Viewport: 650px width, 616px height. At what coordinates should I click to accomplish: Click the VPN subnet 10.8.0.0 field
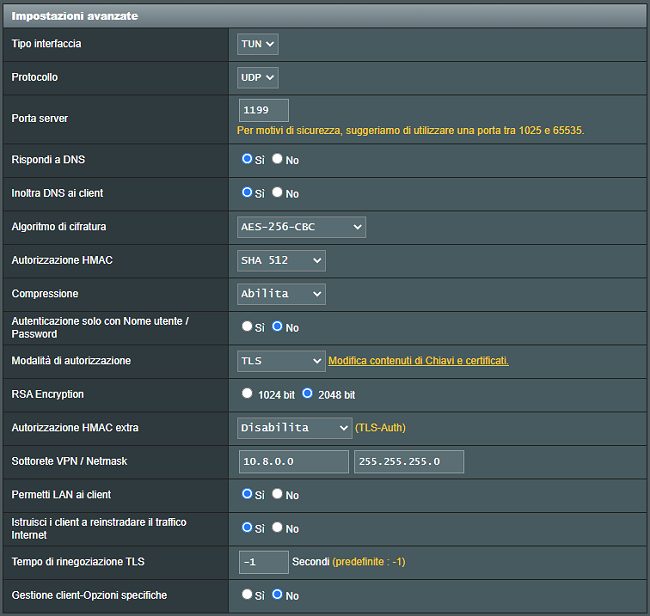[293, 461]
